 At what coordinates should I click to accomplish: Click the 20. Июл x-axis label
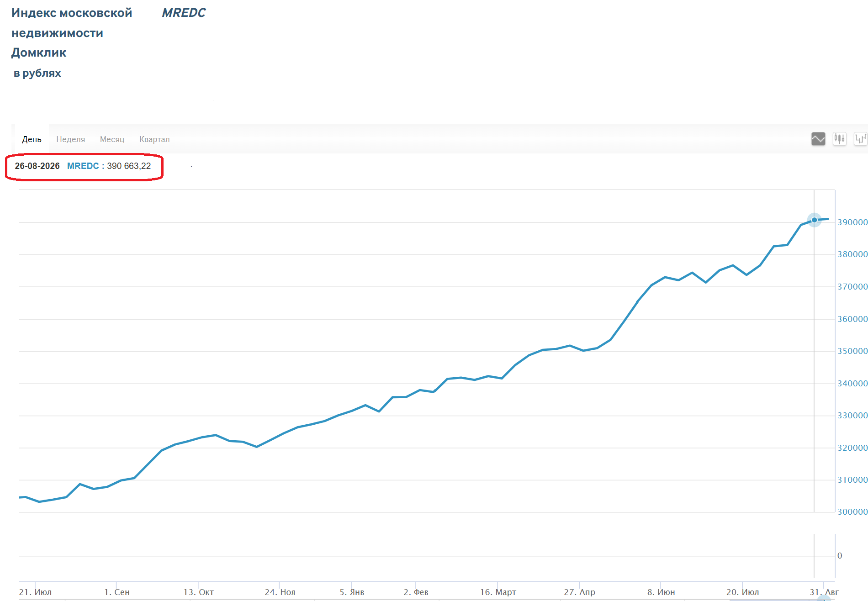click(x=742, y=592)
